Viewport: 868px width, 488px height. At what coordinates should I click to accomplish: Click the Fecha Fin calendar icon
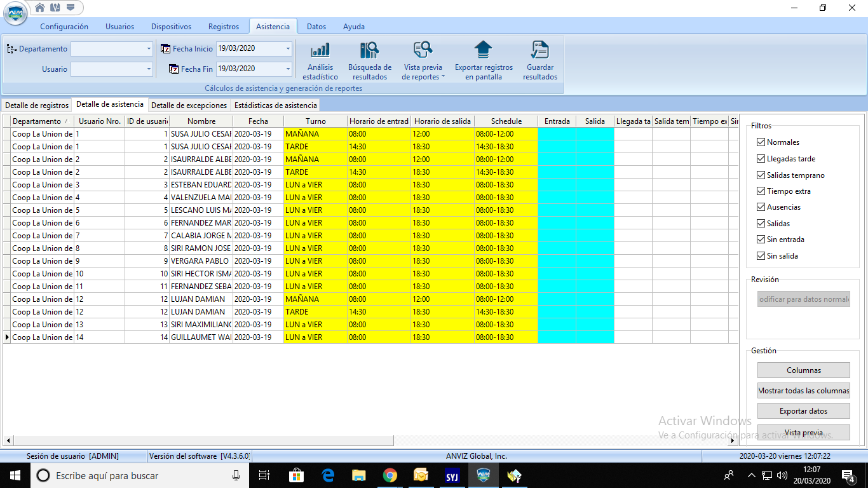pos(173,69)
